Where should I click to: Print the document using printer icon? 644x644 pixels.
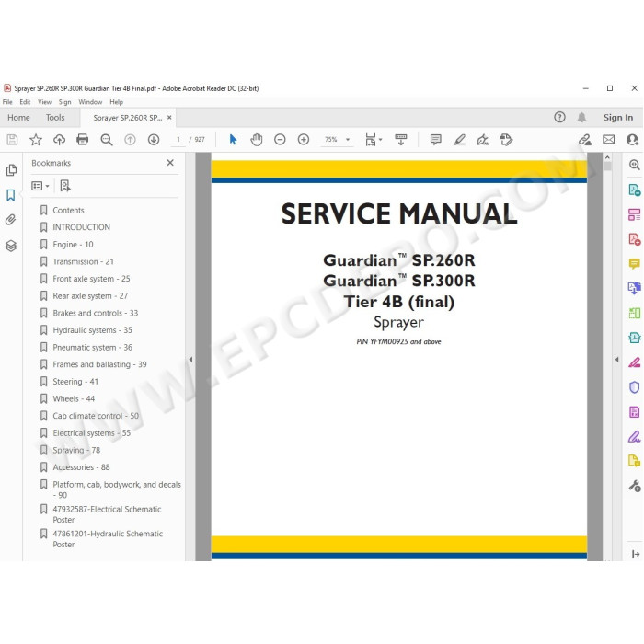[83, 140]
